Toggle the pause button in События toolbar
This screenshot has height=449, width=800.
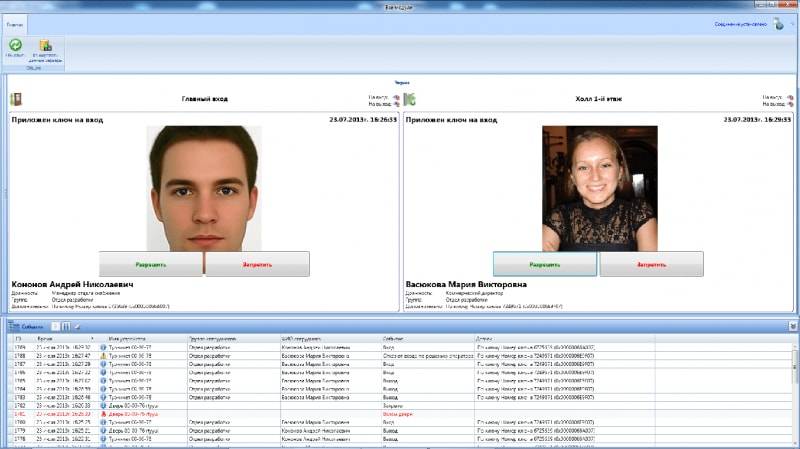click(66, 326)
